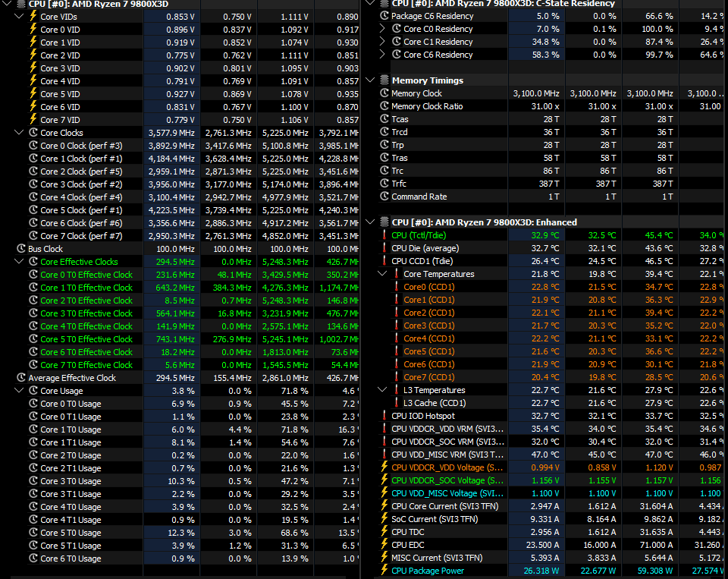
Task: Click the clock icon next to Average Effective Clock
Action: coord(21,378)
